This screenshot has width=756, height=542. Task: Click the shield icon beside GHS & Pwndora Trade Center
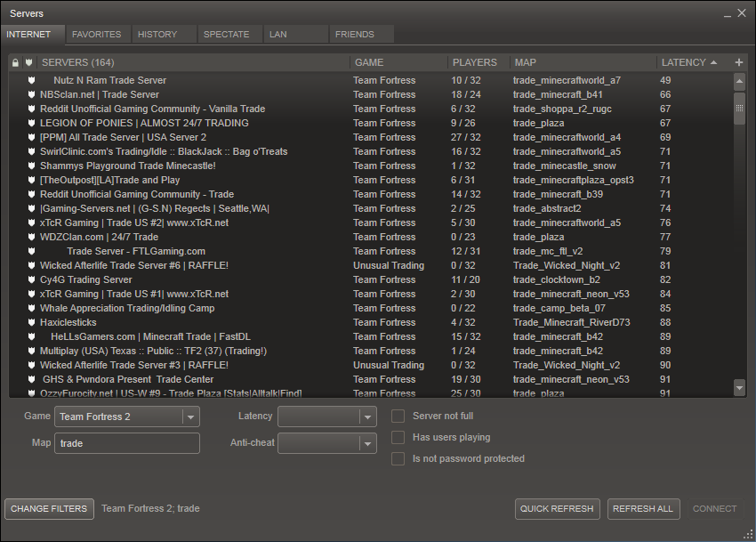(31, 379)
